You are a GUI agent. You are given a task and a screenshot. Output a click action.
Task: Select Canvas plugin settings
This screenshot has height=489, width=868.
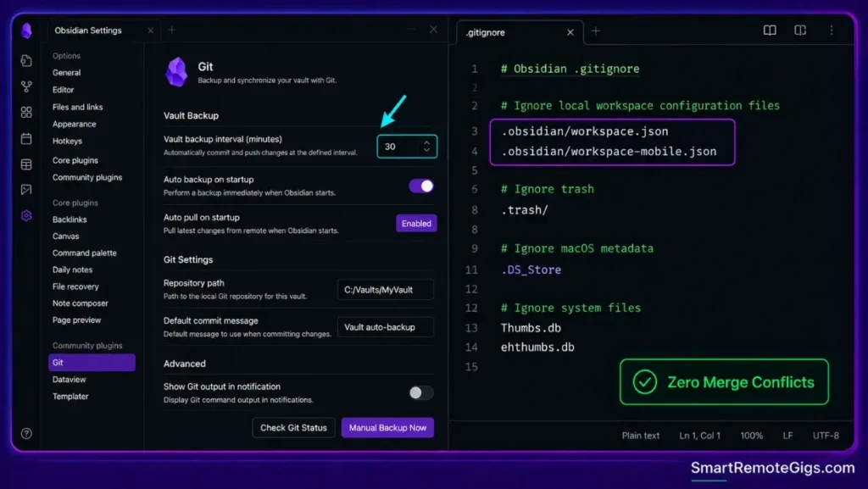coord(65,236)
